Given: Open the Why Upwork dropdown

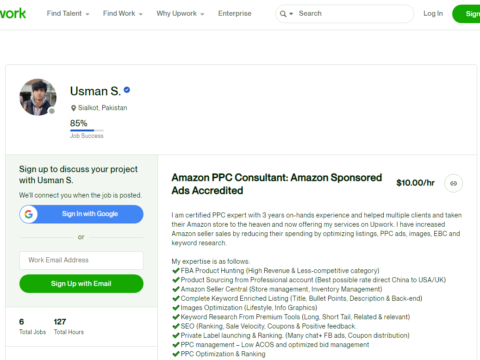Looking at the screenshot, I should pos(180,14).
